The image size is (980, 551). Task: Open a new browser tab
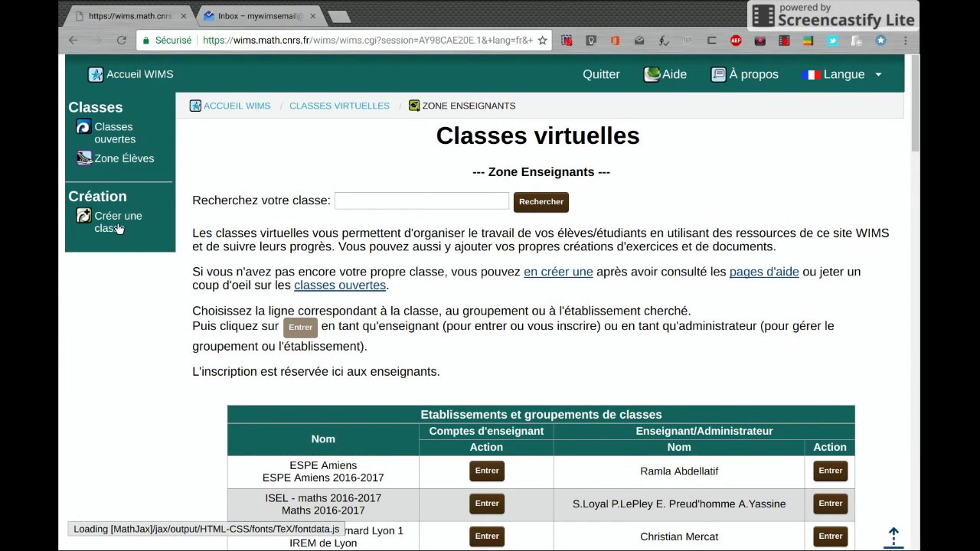click(x=338, y=16)
